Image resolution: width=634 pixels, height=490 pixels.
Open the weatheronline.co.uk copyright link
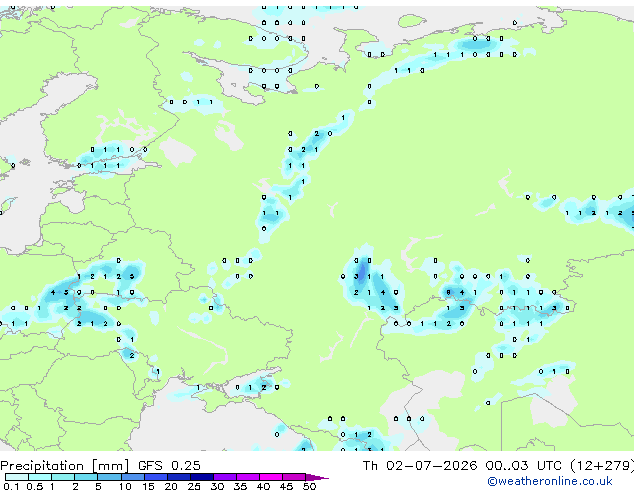point(550,481)
